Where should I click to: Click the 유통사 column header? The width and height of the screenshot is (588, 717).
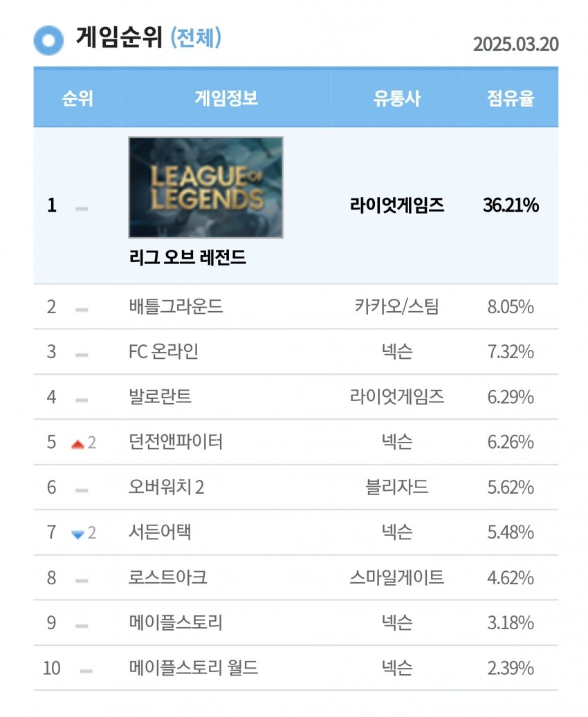click(396, 98)
